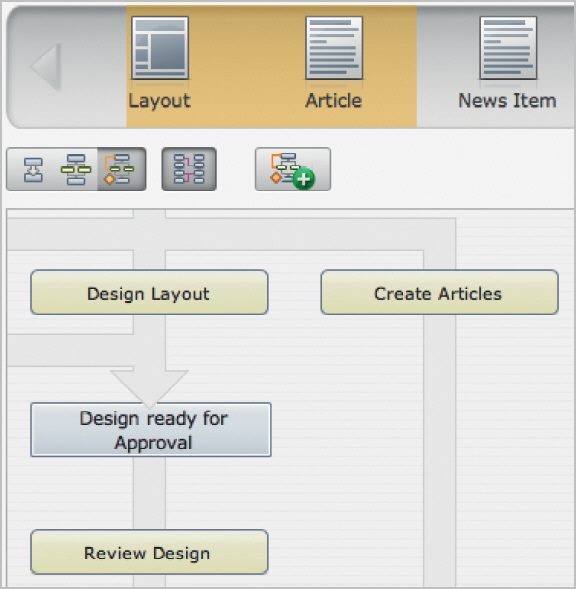Viewport: 576px width, 589px height.
Task: Click the left scroll arrow in template carousel
Action: (x=47, y=66)
